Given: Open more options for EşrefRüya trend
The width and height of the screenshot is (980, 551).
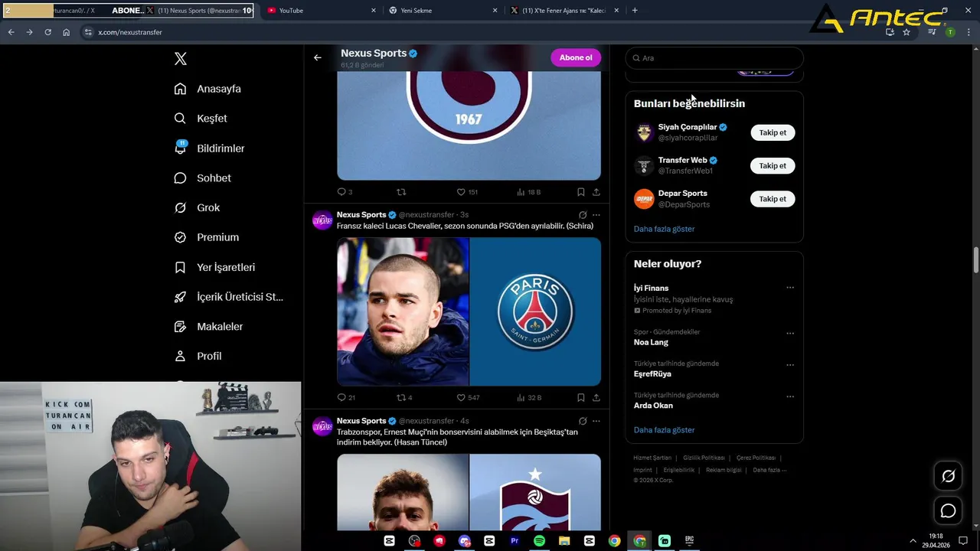Looking at the screenshot, I should click(x=790, y=365).
